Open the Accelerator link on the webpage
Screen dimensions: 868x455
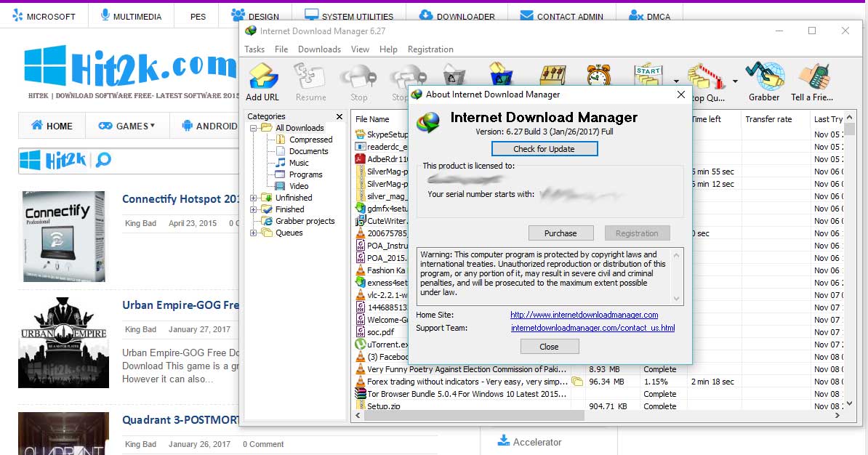click(537, 442)
